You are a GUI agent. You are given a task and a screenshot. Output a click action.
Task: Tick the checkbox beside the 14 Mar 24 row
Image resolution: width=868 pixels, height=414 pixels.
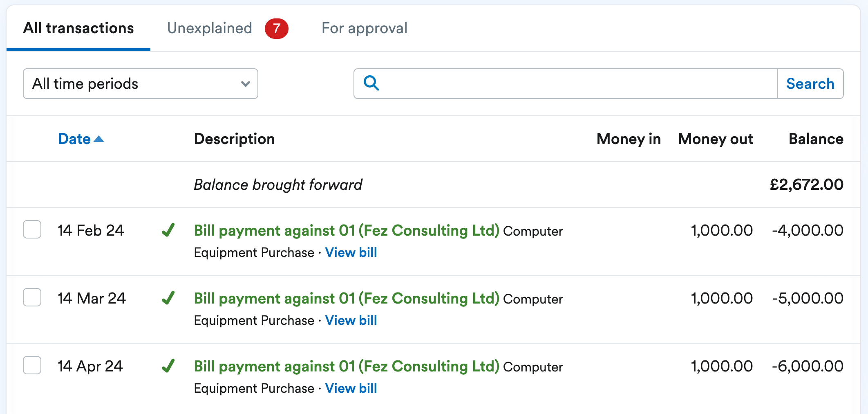point(32,298)
